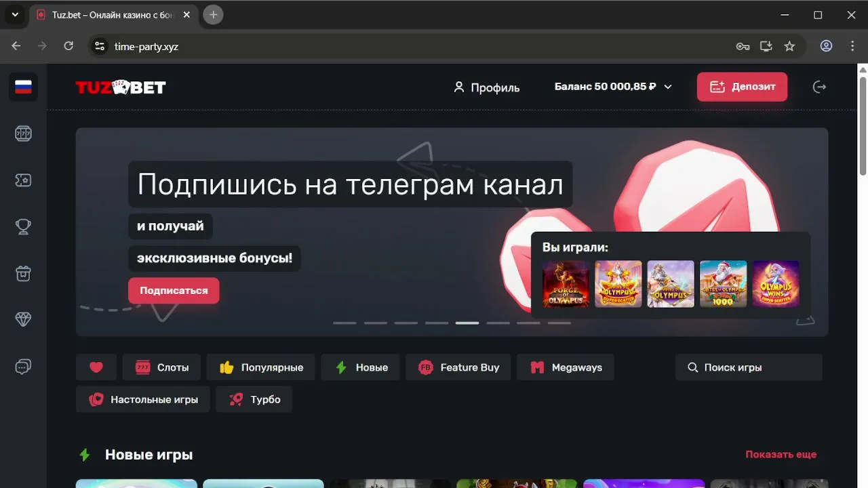Click the Поиск игры search field
868x488 pixels.
pos(749,367)
